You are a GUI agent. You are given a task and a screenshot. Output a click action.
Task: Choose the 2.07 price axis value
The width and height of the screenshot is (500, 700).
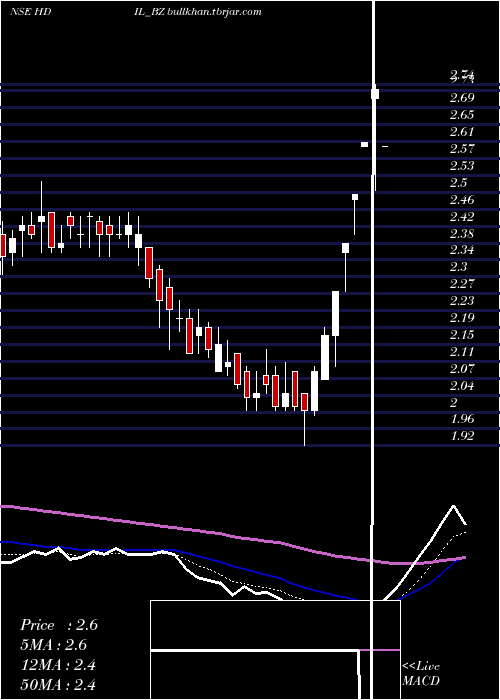462,369
